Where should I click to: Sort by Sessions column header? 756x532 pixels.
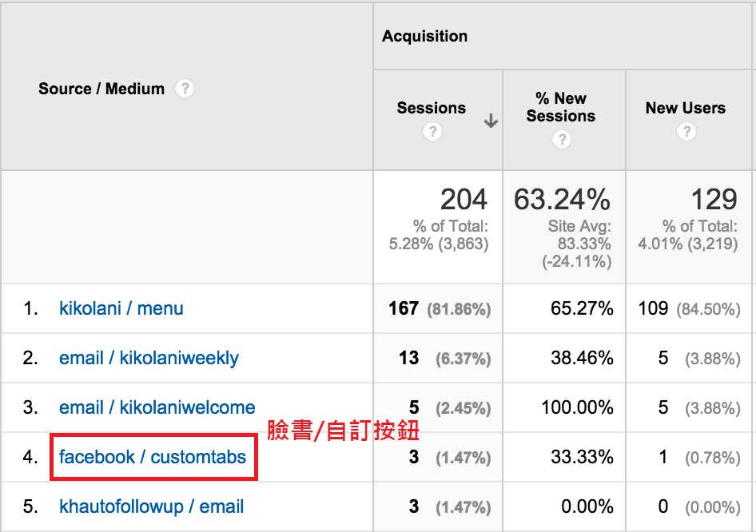click(x=431, y=108)
